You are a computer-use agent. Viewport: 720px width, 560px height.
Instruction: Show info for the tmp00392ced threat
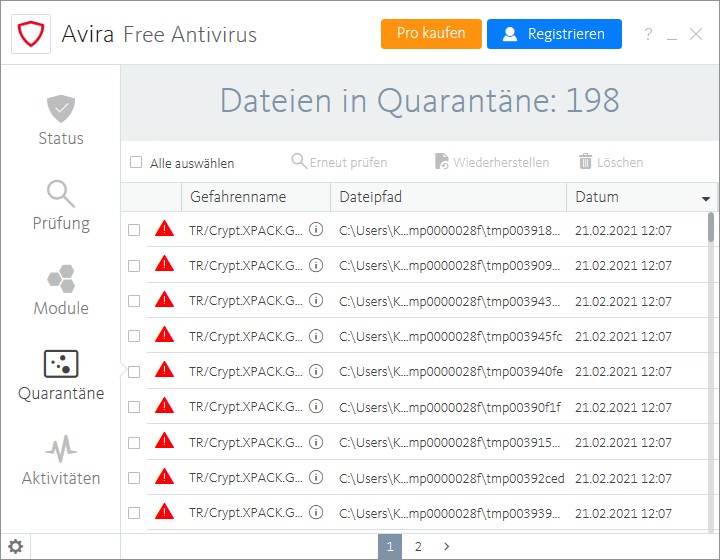point(316,477)
